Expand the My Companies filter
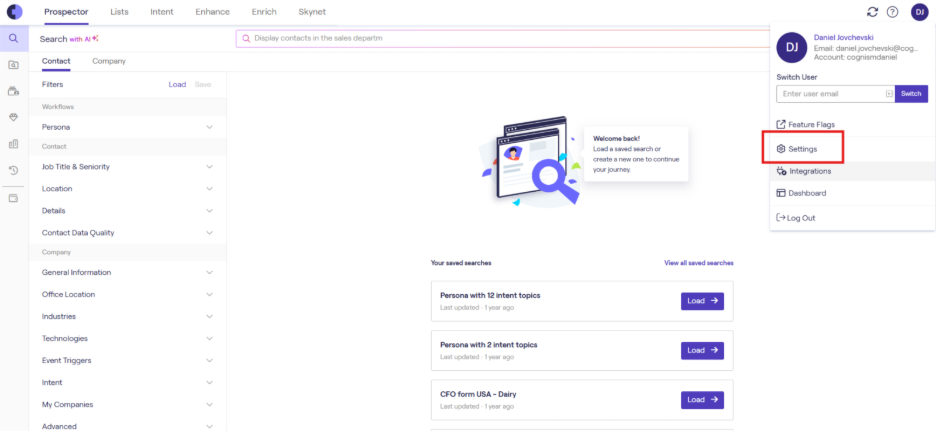936x432 pixels. (x=210, y=405)
